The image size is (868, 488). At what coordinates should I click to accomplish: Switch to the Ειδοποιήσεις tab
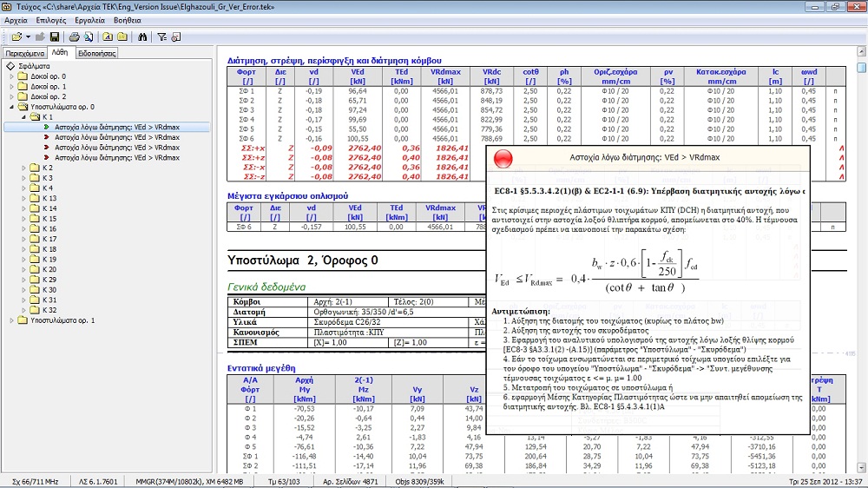click(x=96, y=54)
